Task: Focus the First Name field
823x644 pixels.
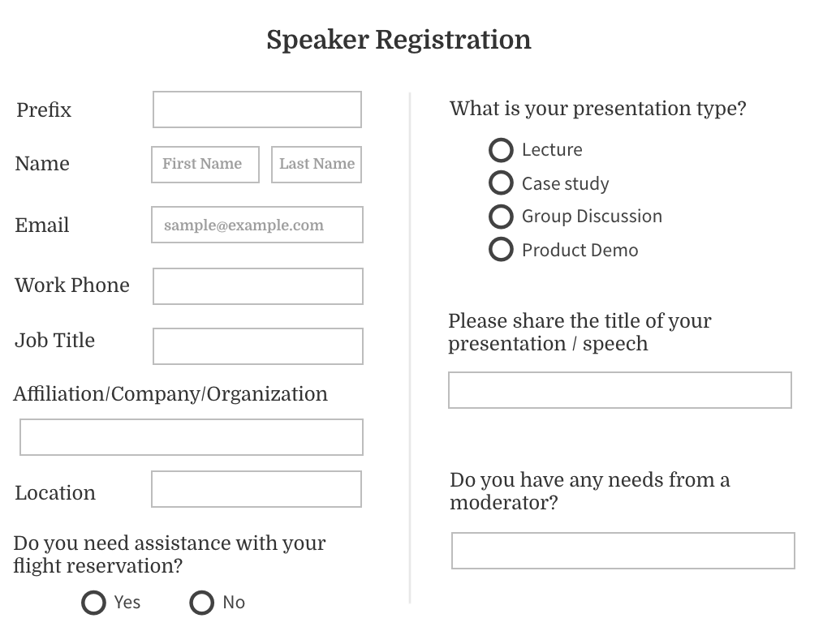Action: [x=205, y=165]
